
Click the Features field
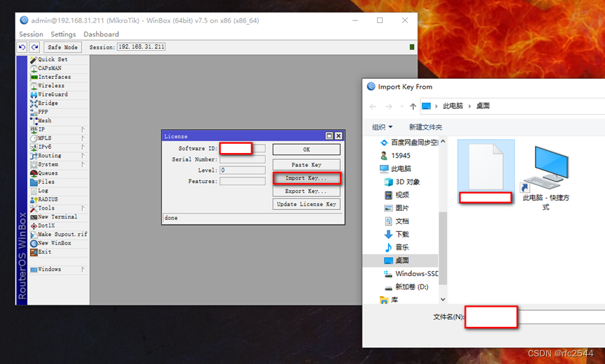243,181
